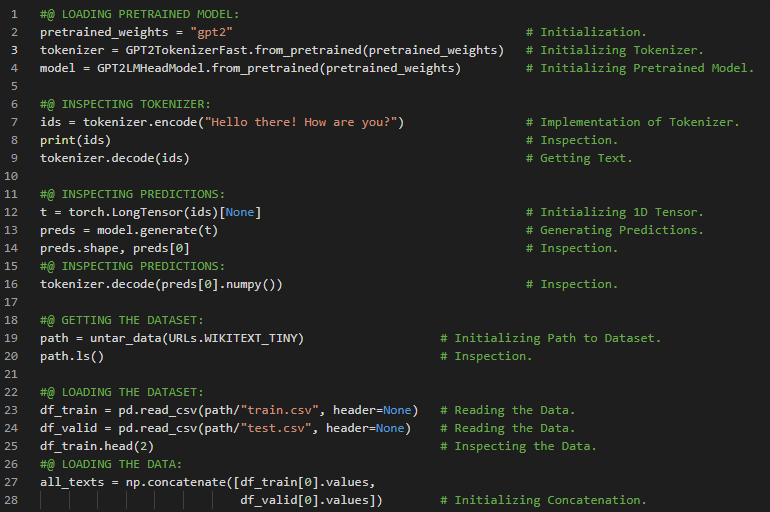Click the '# Initializing Pretrained Model.' comment
This screenshot has height=512, width=770.
coord(647,69)
